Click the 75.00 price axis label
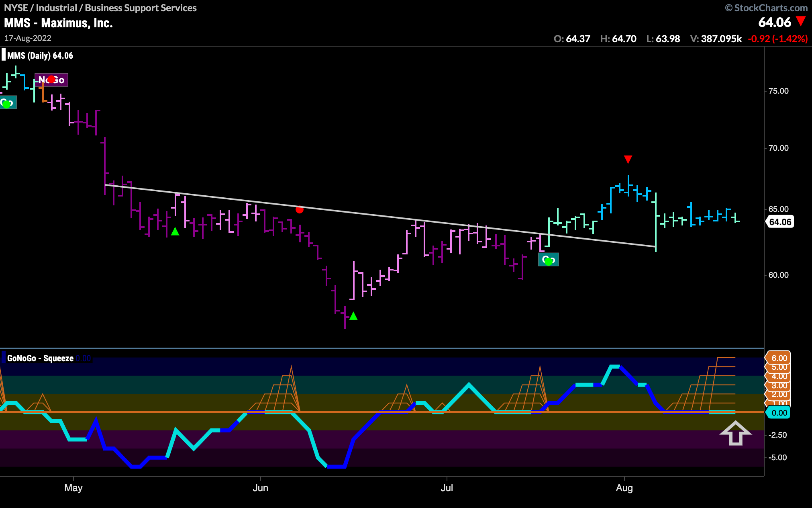Image resolution: width=812 pixels, height=508 pixels. point(778,91)
